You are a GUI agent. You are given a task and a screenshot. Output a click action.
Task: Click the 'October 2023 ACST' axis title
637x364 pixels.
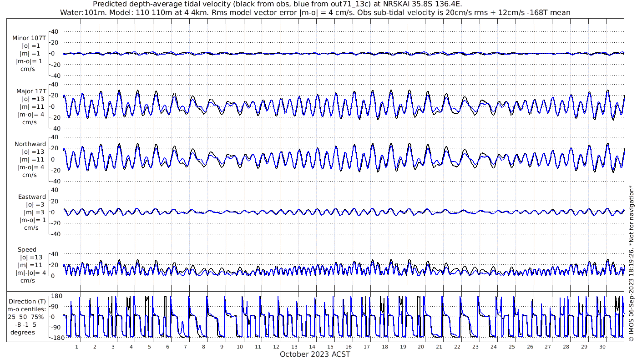tap(315, 354)
